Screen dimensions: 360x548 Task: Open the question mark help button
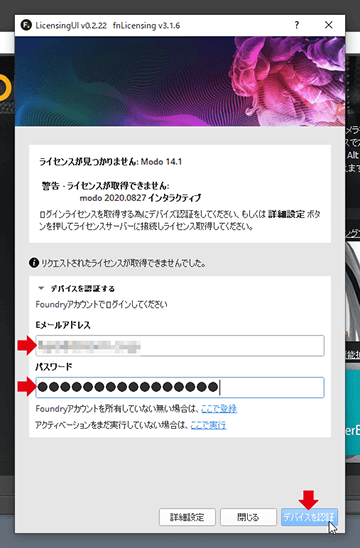tap(296, 25)
